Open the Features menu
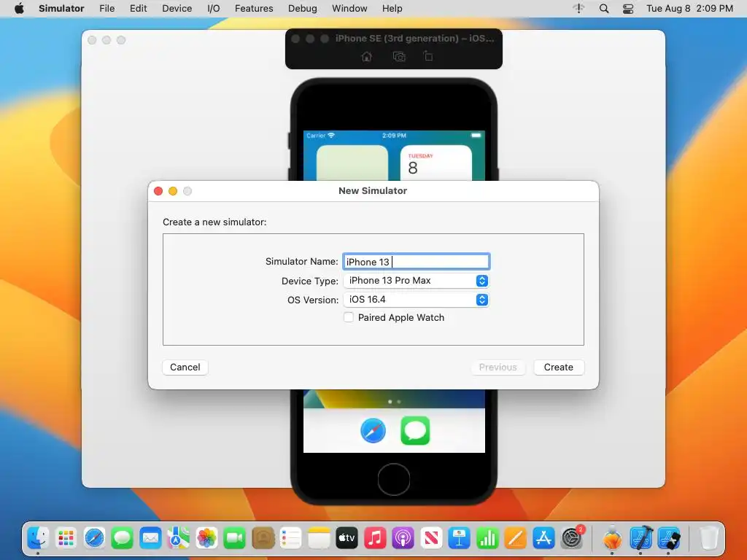Viewport: 747px width, 560px height. pos(254,9)
